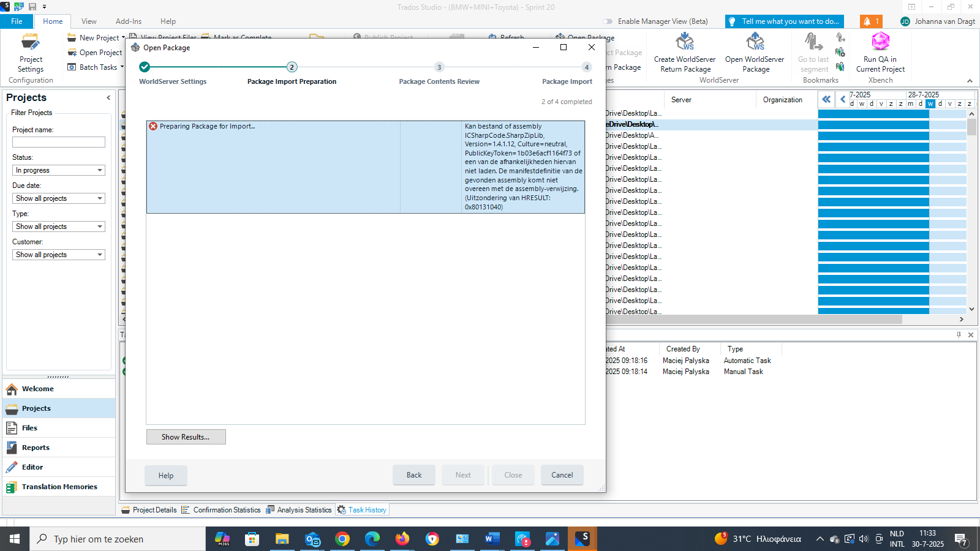
Task: Click single-left arrow in timeline header
Action: coord(842,99)
